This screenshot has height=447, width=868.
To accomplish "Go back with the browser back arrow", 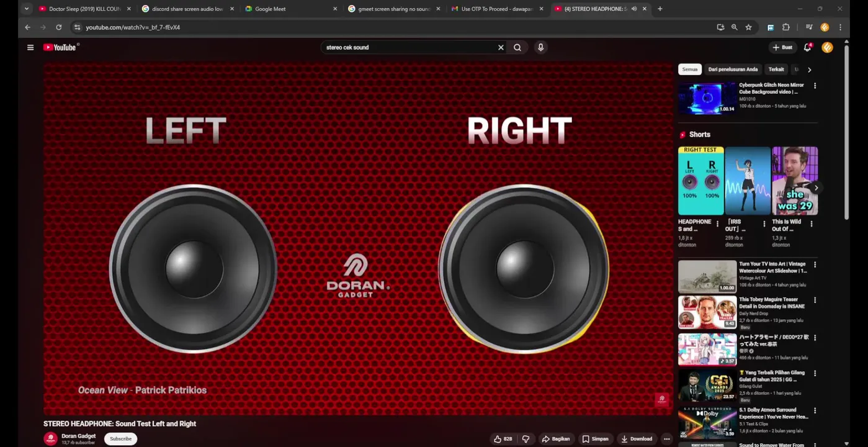I will [27, 27].
